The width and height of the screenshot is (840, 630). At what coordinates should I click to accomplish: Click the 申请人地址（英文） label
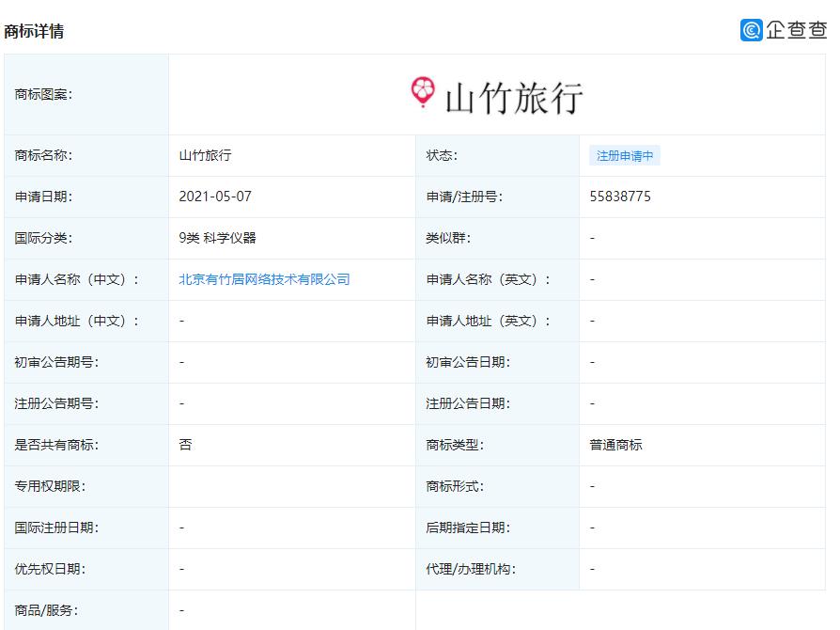(x=488, y=322)
